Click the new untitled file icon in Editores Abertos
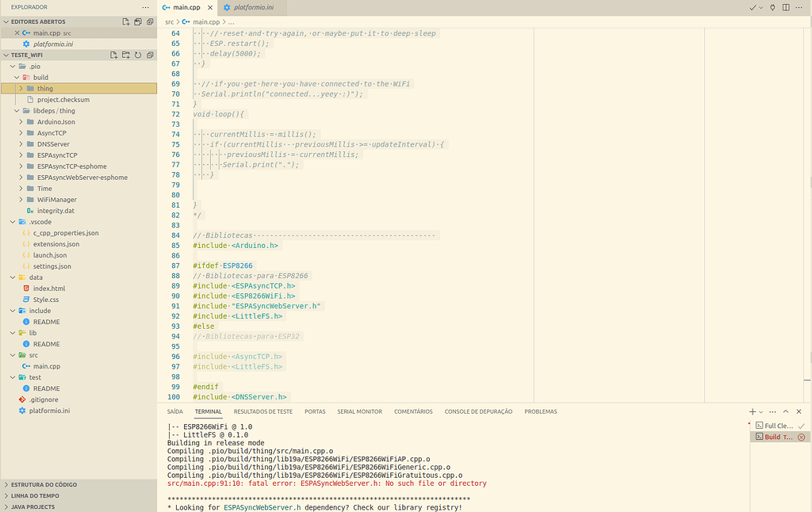 [126, 21]
